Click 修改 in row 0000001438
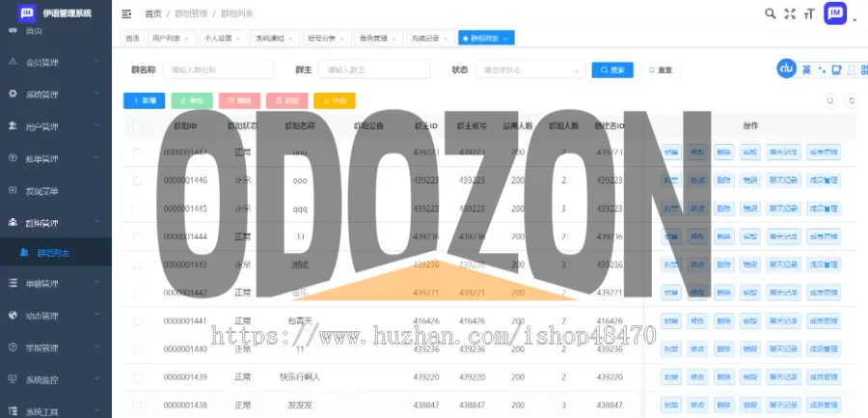Viewport: 868px width, 418px height. click(x=697, y=405)
